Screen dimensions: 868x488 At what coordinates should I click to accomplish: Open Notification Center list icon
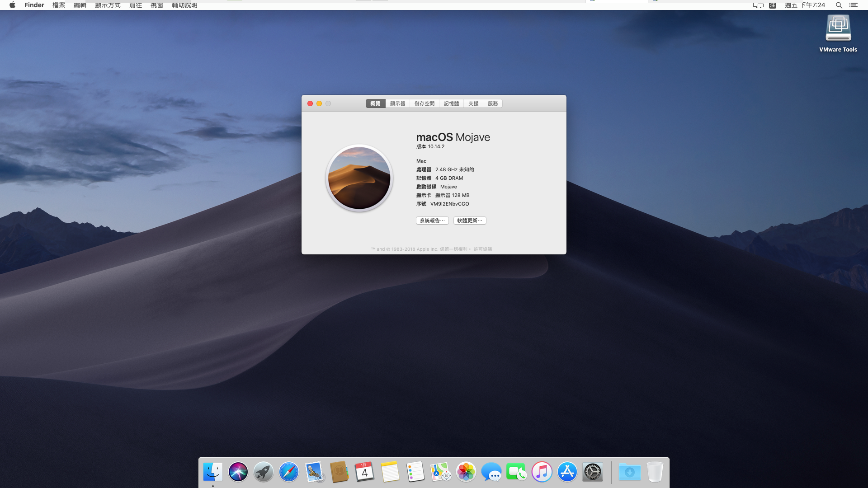tap(854, 5)
